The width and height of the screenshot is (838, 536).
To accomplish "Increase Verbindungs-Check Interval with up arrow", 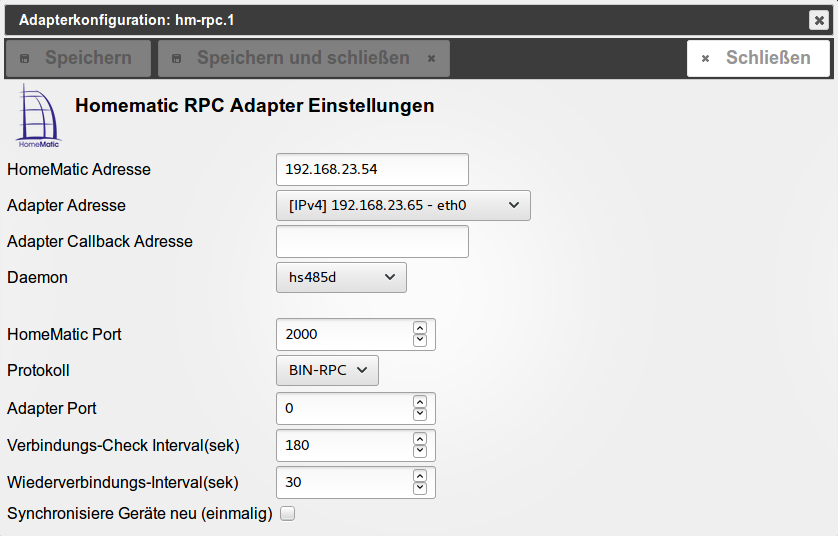I will [420, 439].
